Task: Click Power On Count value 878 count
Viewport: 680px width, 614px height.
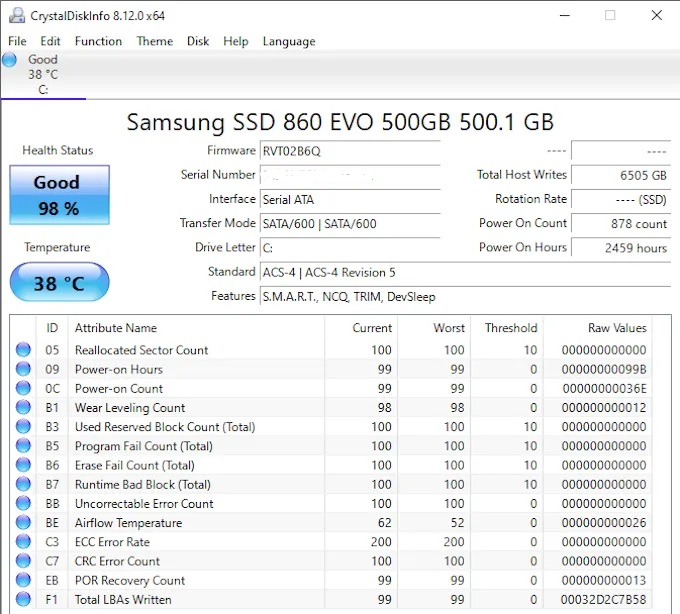Action: pos(621,224)
